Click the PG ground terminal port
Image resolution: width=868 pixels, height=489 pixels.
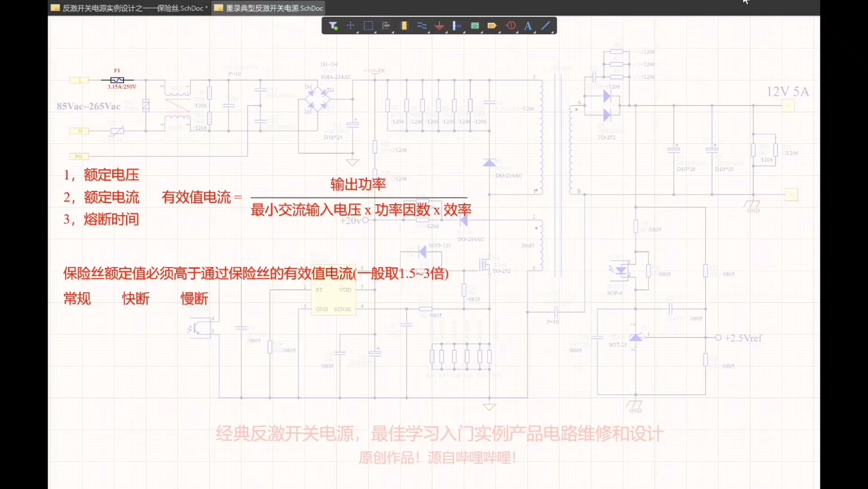pyautogui.click(x=80, y=157)
